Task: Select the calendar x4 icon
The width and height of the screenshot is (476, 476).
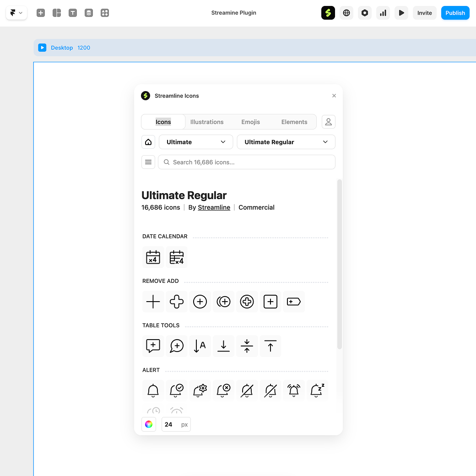Action: (x=153, y=257)
